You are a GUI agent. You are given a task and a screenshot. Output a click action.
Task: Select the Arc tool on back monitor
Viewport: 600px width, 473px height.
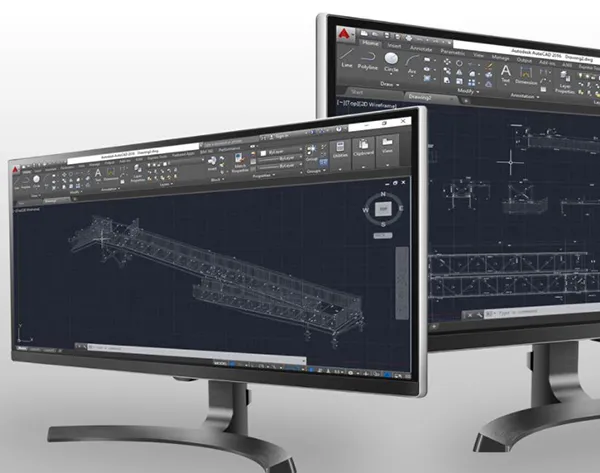(412, 66)
